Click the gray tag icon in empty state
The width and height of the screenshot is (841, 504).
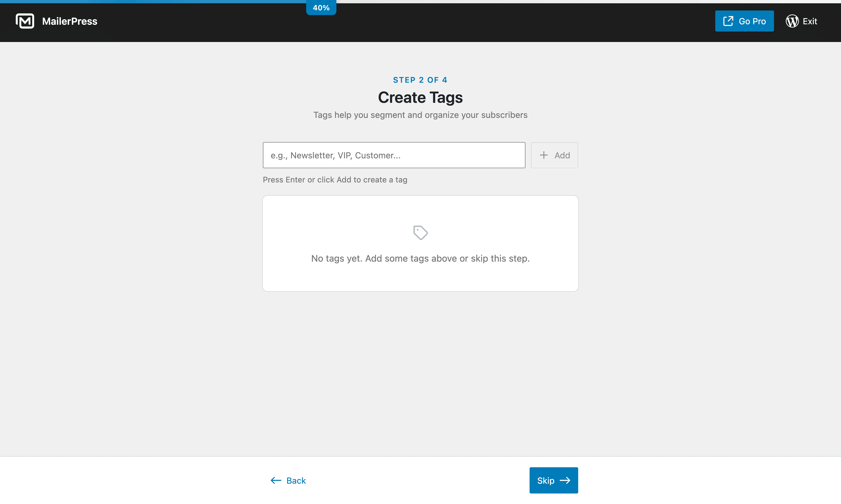coord(420,233)
